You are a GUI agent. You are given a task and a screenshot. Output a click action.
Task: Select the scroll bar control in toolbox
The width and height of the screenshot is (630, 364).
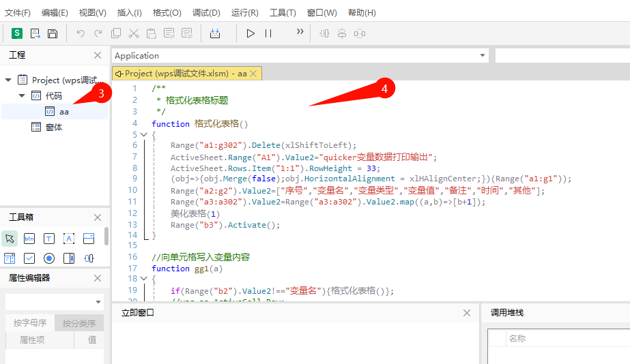(x=69, y=258)
